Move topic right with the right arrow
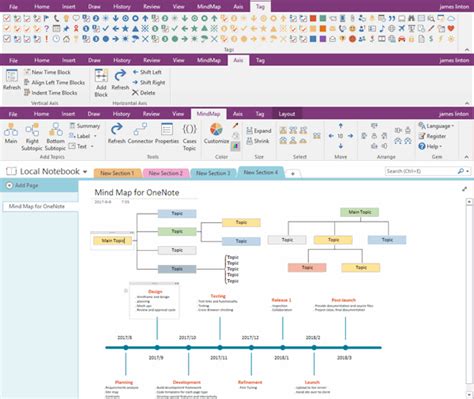The image size is (474, 399). (x=351, y=136)
